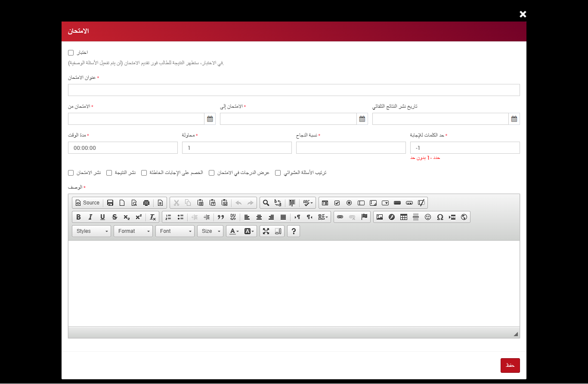588x384 pixels.
Task: Enable ترتيب الأسئلة العشوائي
Action: click(x=278, y=172)
